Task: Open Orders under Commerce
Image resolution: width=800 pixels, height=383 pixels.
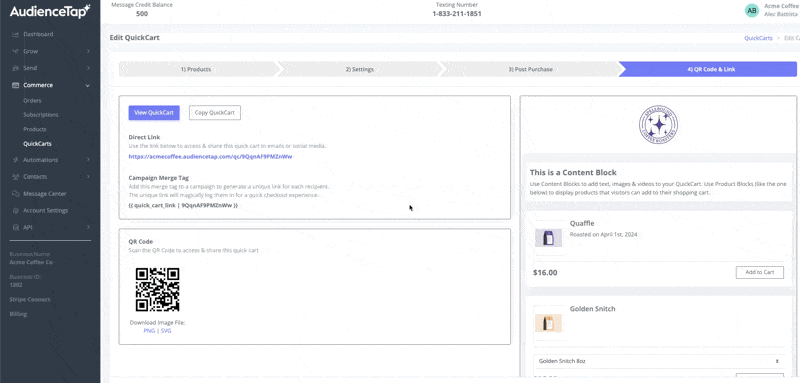Action: tap(32, 101)
